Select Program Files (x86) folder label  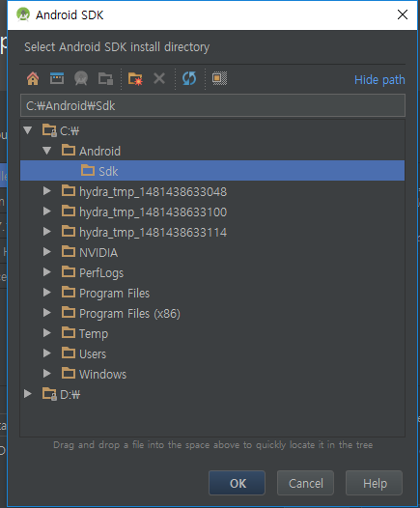(x=129, y=314)
